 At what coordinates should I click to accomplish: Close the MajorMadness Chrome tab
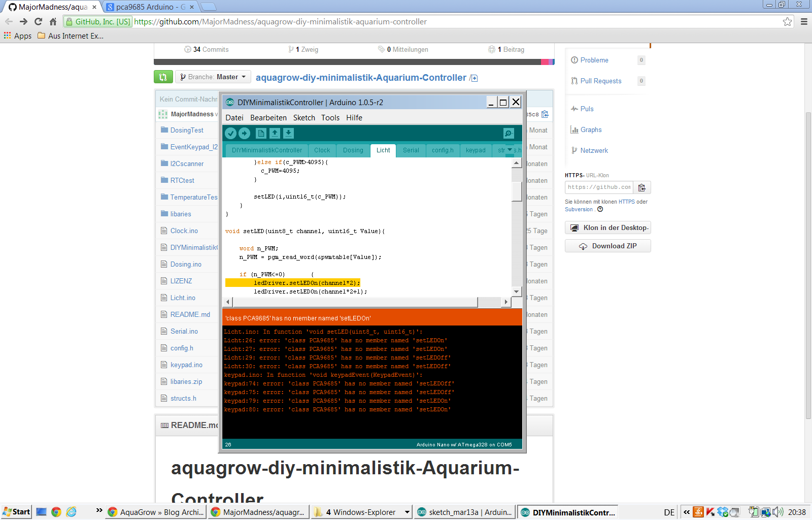point(94,7)
